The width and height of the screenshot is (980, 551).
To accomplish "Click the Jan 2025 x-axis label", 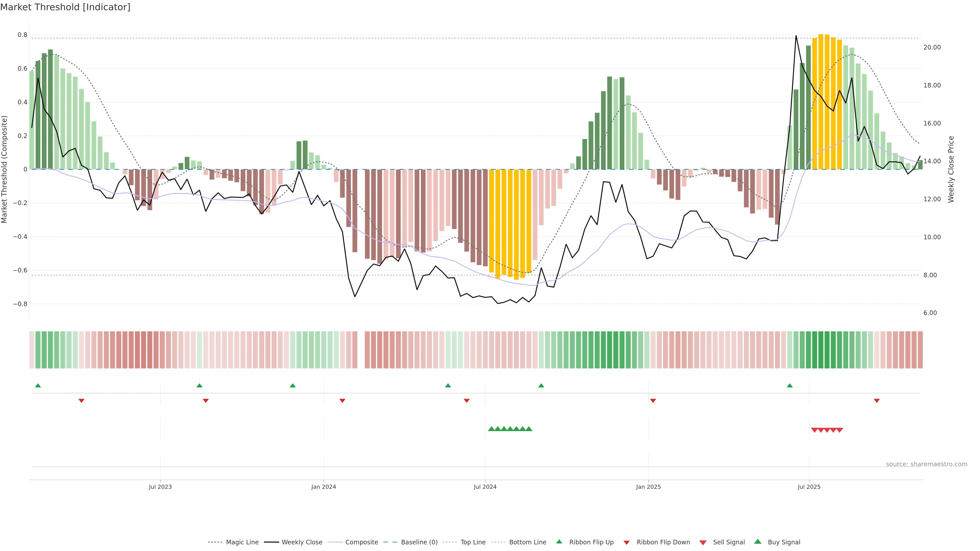I will pos(648,487).
